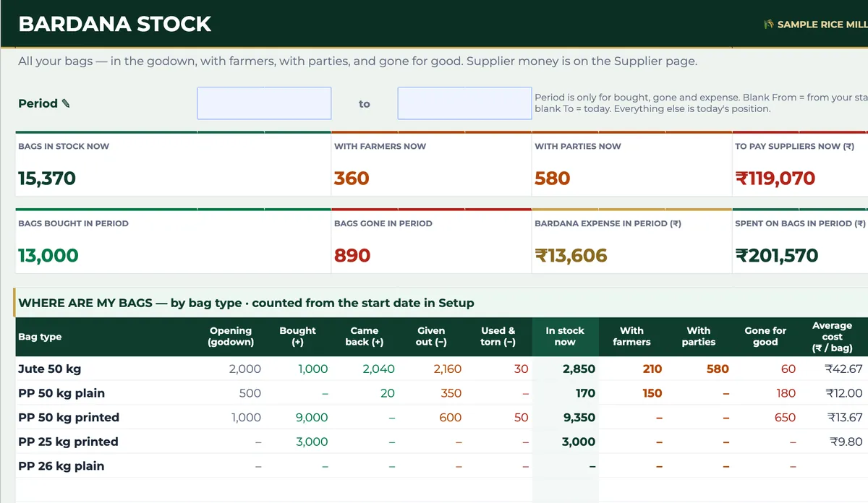Click the Came back (+) column header

pyautogui.click(x=365, y=336)
